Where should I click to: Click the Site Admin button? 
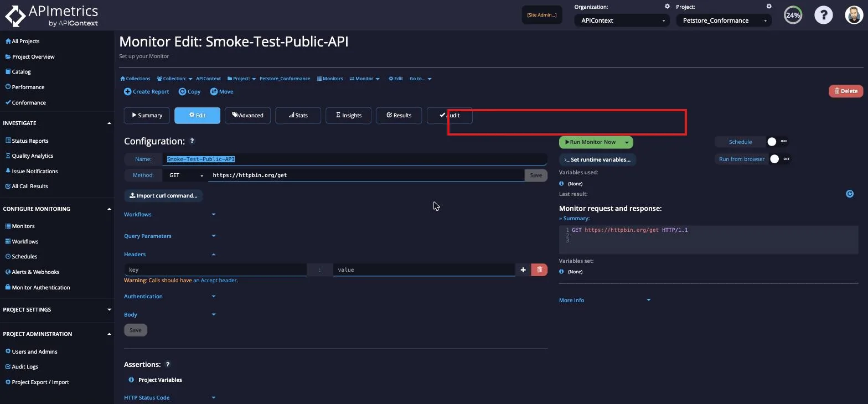(542, 15)
